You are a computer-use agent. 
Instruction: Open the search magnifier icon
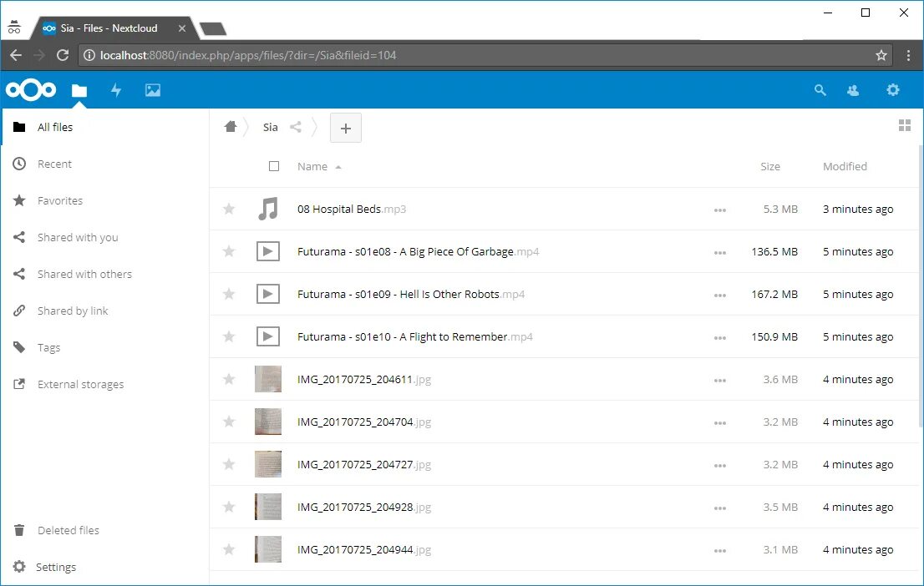(820, 90)
